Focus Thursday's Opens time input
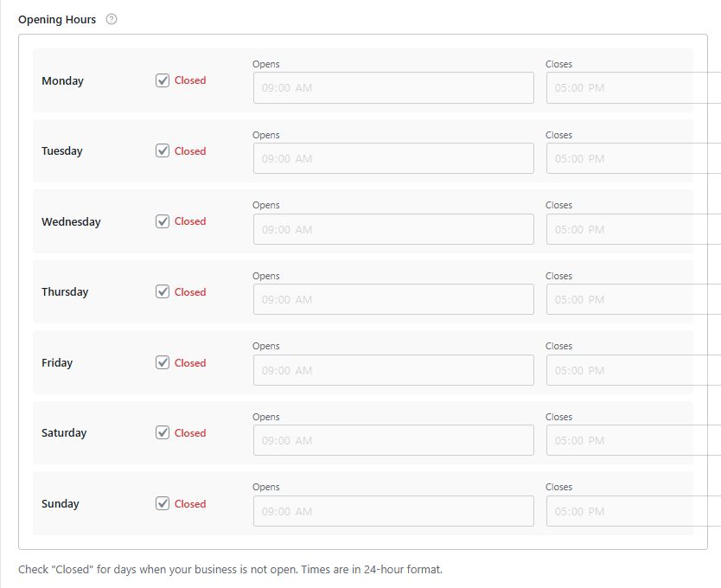721x588 pixels. 393,299
